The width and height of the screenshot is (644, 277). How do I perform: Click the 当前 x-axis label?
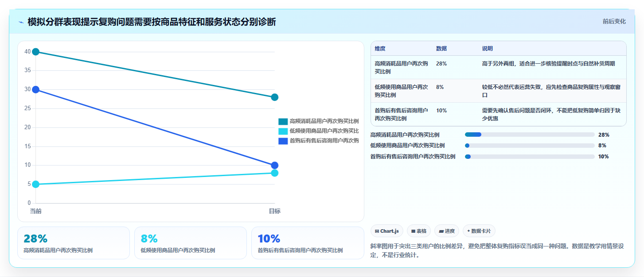[x=36, y=211]
